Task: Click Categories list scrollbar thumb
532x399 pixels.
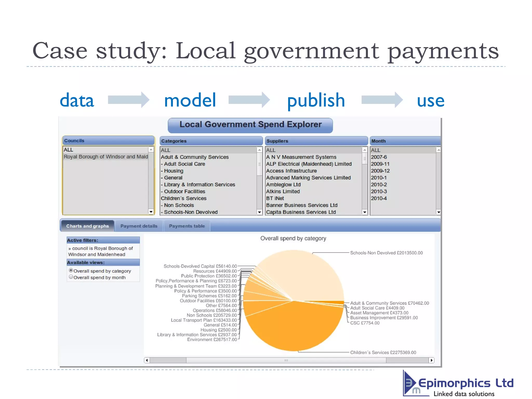Action: click(x=259, y=164)
